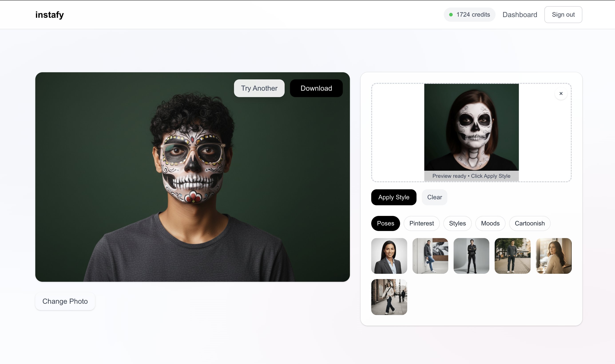Screen dimensions: 615x364
Task: Click the Sign out button
Action: [x=563, y=15]
